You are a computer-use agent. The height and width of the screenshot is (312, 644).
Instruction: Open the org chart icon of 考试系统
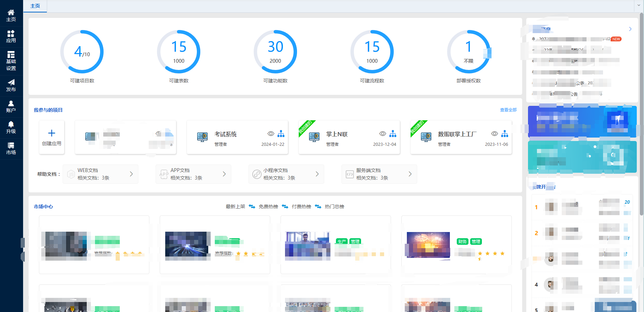[281, 134]
